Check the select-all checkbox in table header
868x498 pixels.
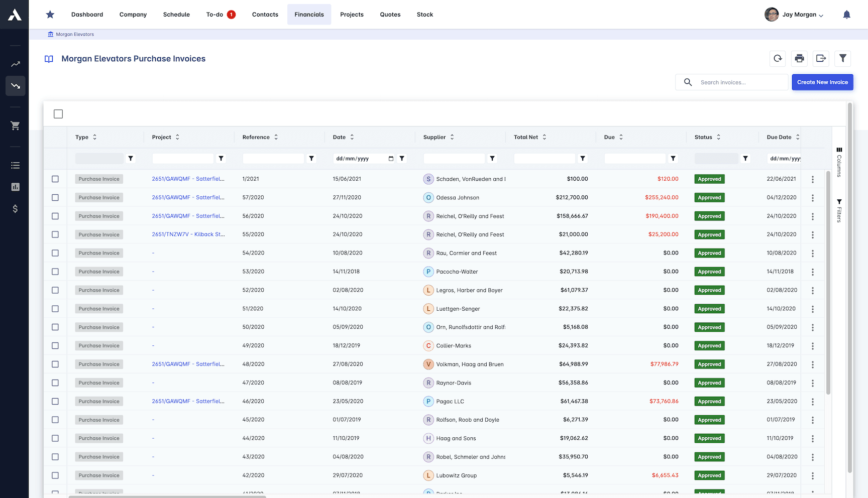pos(58,114)
